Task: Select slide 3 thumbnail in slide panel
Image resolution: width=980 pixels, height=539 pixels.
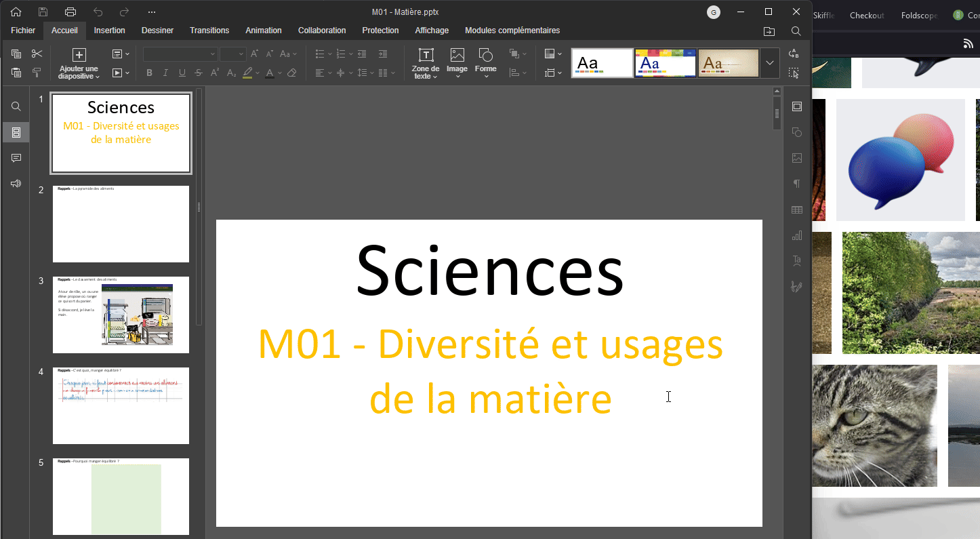Action: [x=121, y=315]
